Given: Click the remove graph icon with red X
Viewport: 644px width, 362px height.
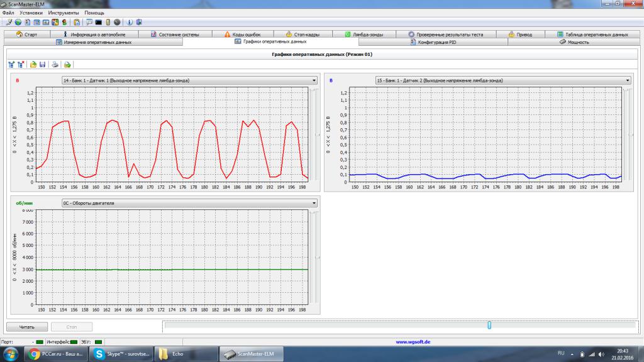Looking at the screenshot, I should point(21,64).
